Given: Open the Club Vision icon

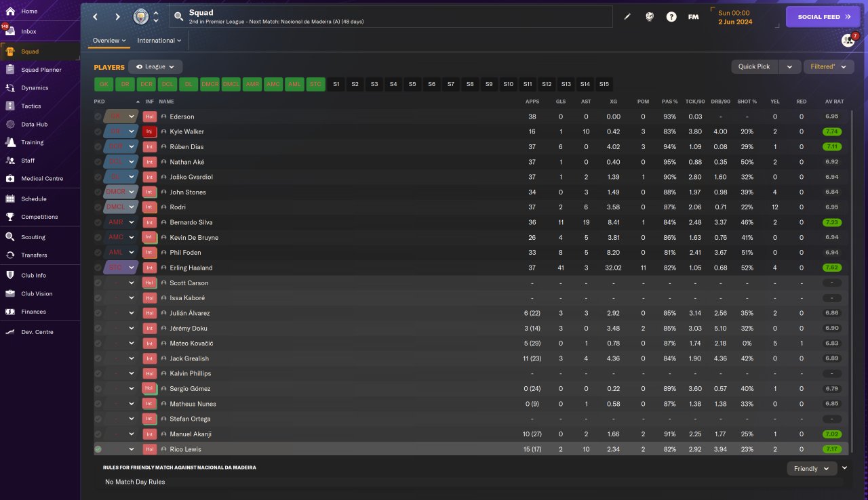Looking at the screenshot, I should pyautogui.click(x=10, y=294).
